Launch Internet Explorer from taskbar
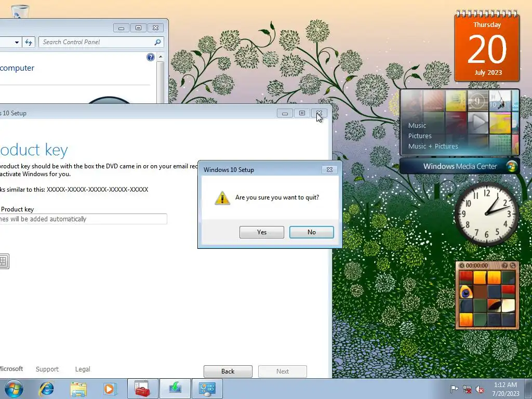 pos(46,389)
